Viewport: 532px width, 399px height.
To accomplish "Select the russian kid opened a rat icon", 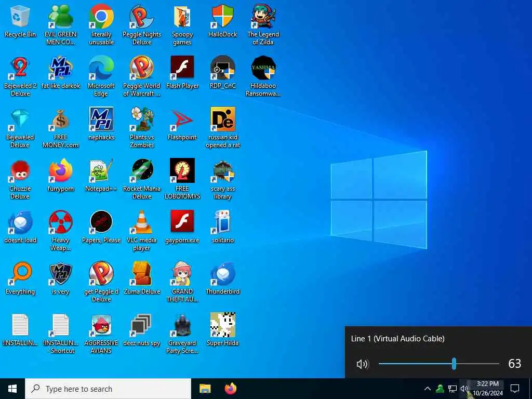I will [222, 119].
